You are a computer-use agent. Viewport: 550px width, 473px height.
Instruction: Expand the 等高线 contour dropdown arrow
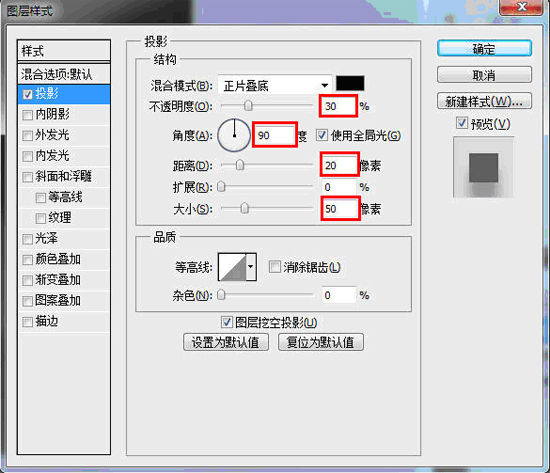tap(251, 267)
